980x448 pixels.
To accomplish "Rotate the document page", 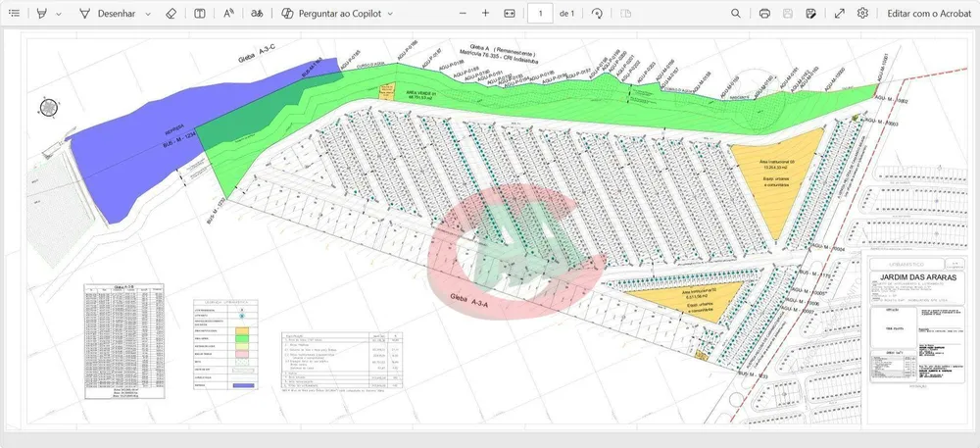I will tap(597, 13).
